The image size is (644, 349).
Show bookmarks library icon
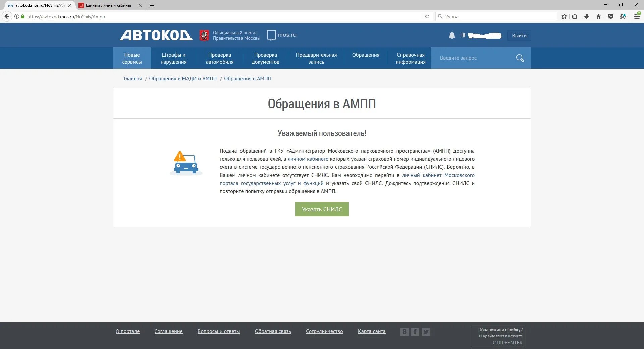[575, 16]
